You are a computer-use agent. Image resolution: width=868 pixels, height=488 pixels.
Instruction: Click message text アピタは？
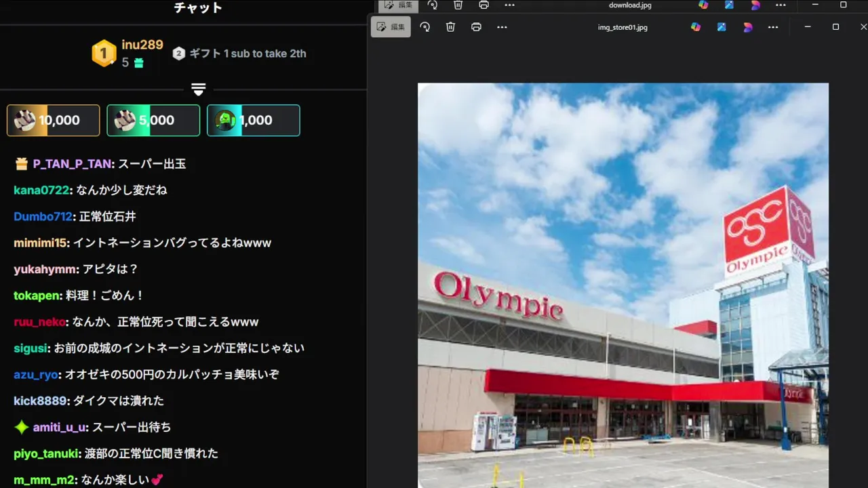click(111, 269)
